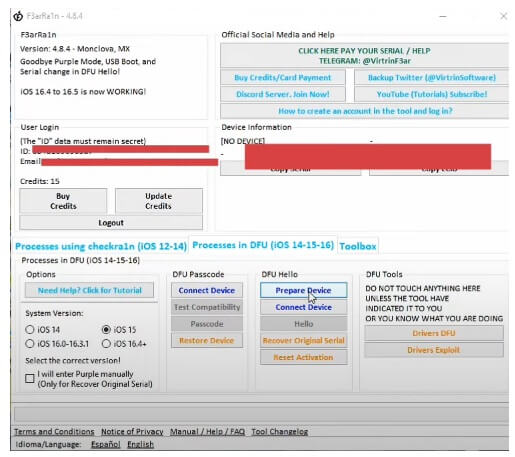The height and width of the screenshot is (457, 515).
Task: Select the iOS 16.0-16.3.1 radio button
Action: click(57, 344)
